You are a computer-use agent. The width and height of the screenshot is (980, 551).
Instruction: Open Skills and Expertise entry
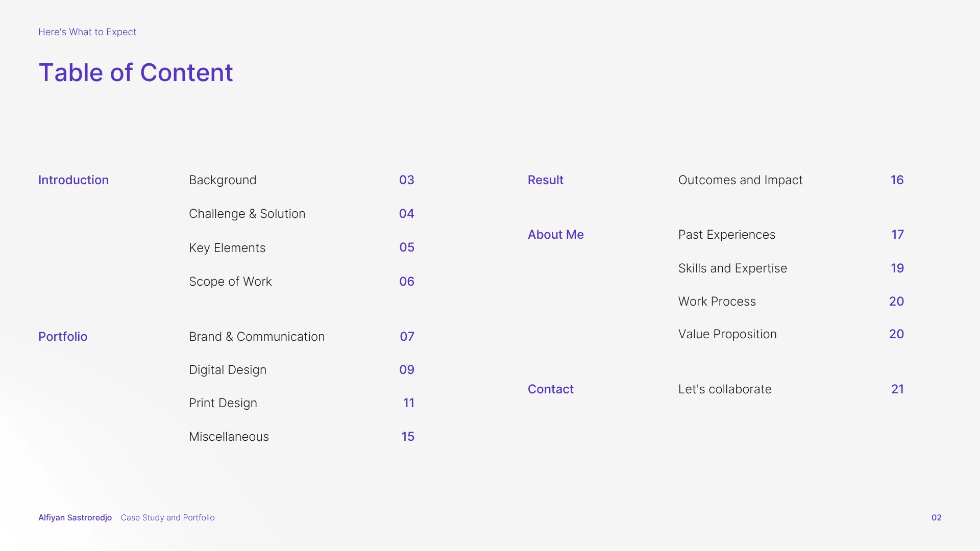click(732, 268)
